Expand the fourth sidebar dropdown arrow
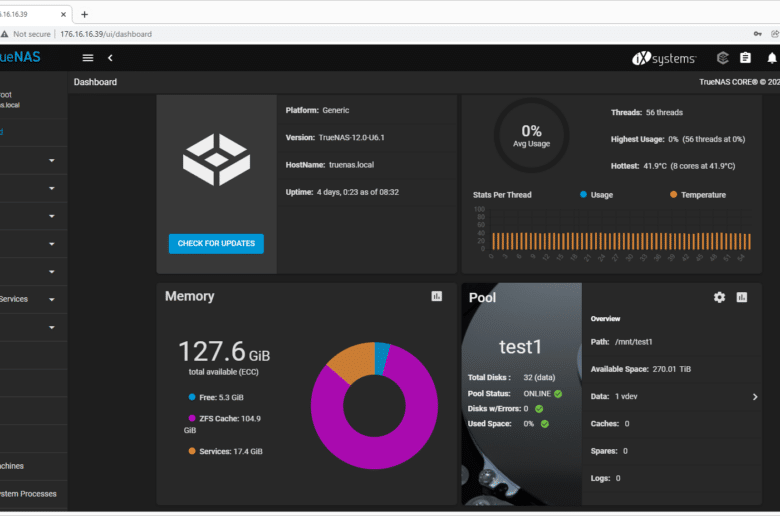The width and height of the screenshot is (780, 516). (x=52, y=244)
